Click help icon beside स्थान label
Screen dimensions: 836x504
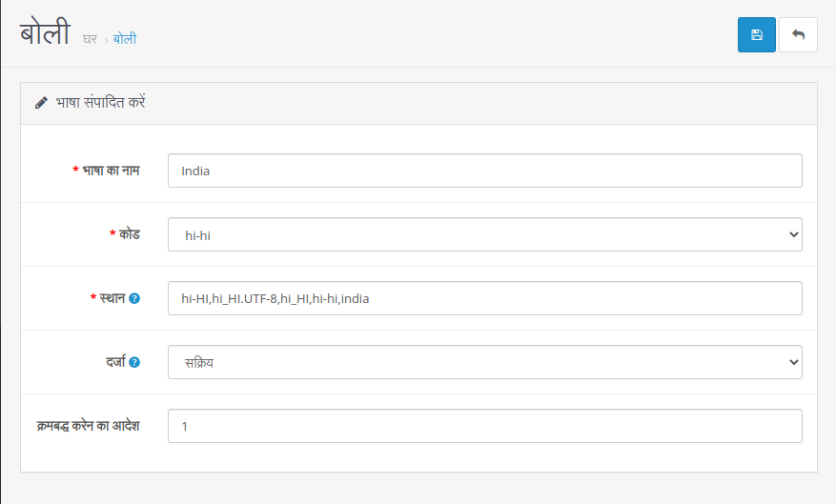(134, 298)
